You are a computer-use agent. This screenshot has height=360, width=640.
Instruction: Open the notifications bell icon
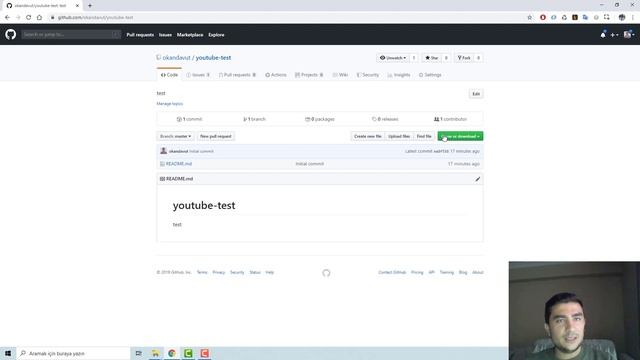pyautogui.click(x=603, y=35)
